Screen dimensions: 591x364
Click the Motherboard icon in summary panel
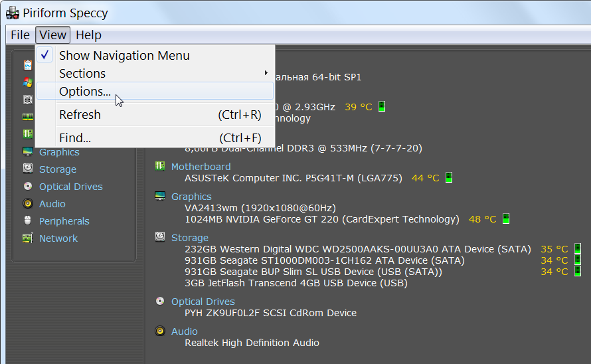(x=160, y=166)
